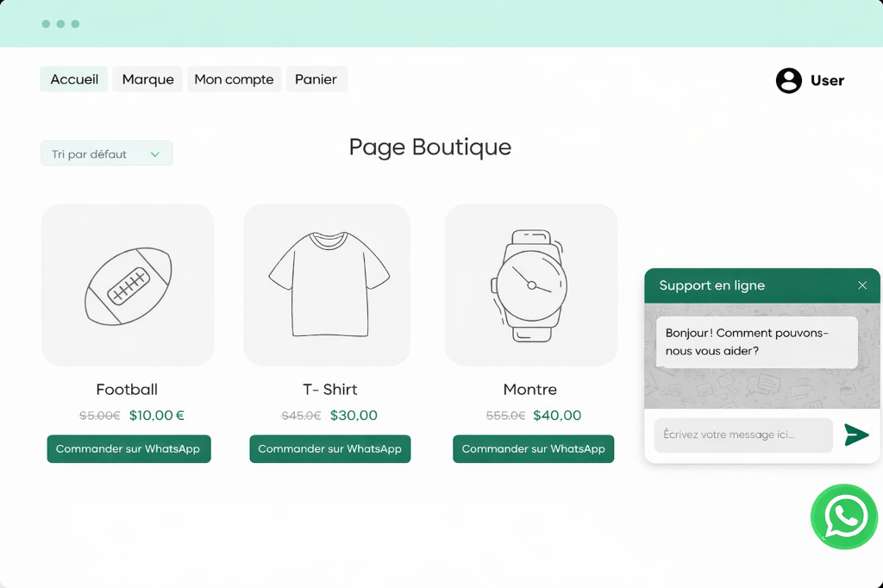883x588 pixels.
Task: Order T-Shirt via Commander sur WhatsApp
Action: pyautogui.click(x=329, y=449)
